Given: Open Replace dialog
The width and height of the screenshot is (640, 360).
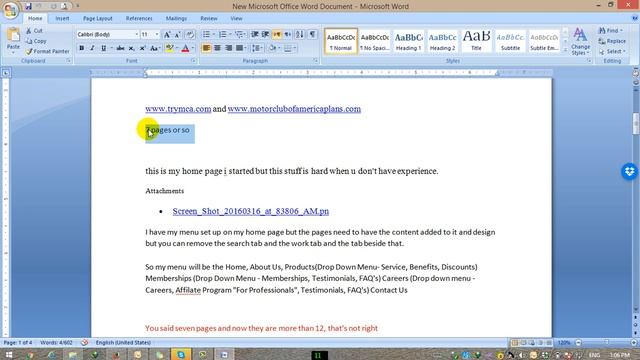Looking at the screenshot, I should [x=612, y=41].
